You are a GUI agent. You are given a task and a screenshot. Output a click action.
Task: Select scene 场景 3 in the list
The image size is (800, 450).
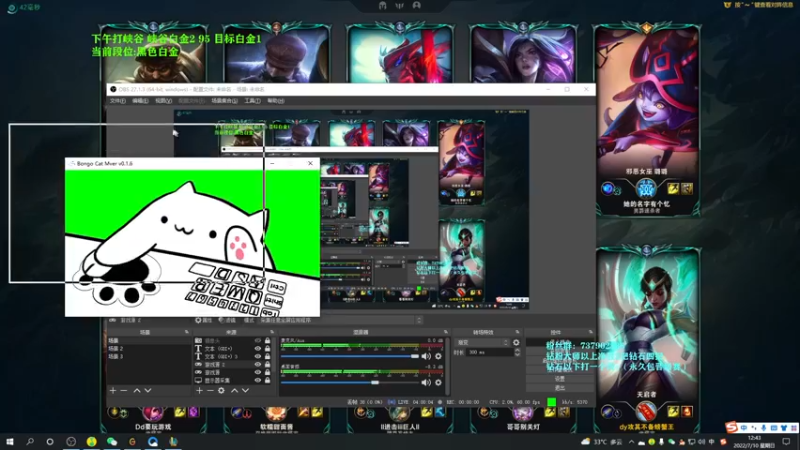tap(148, 356)
